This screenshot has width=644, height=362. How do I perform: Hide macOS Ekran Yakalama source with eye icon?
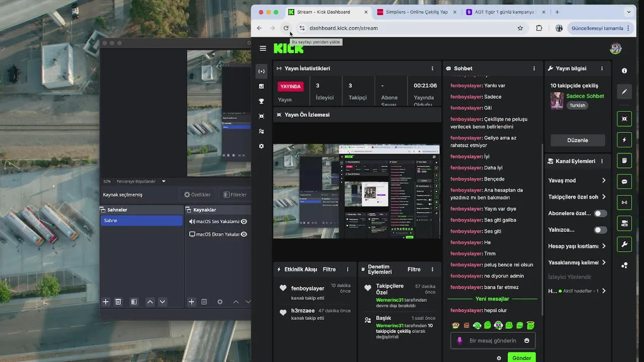click(x=244, y=234)
